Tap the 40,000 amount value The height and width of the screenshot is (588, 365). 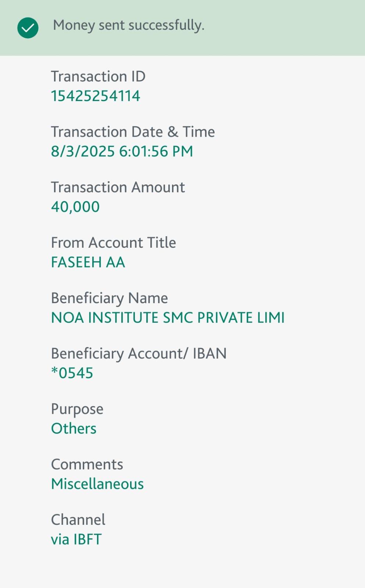(75, 207)
